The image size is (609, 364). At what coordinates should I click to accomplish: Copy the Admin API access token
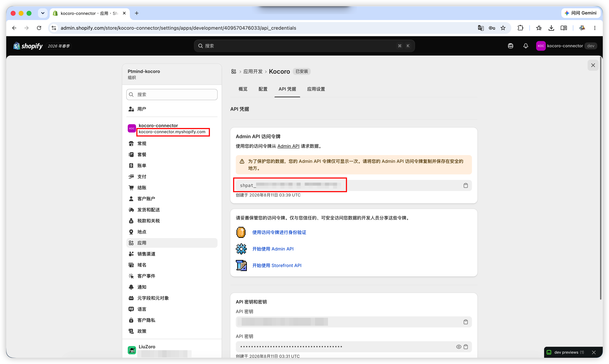[465, 185]
